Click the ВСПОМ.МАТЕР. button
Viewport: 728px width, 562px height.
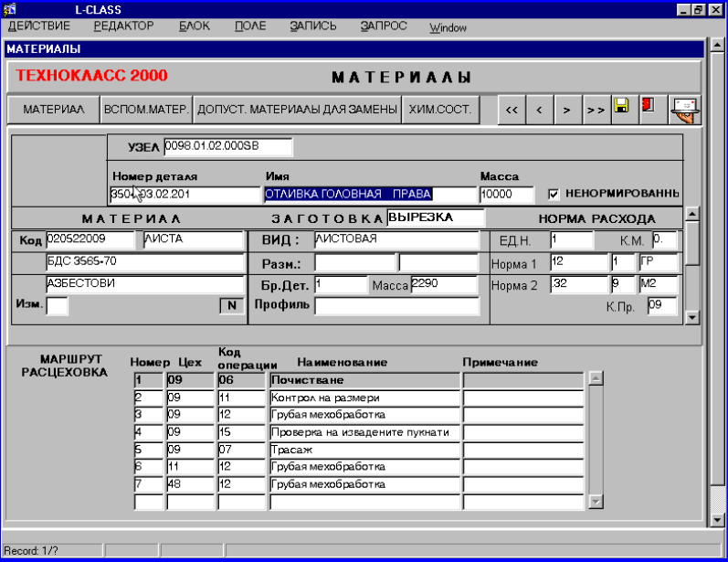(x=146, y=110)
